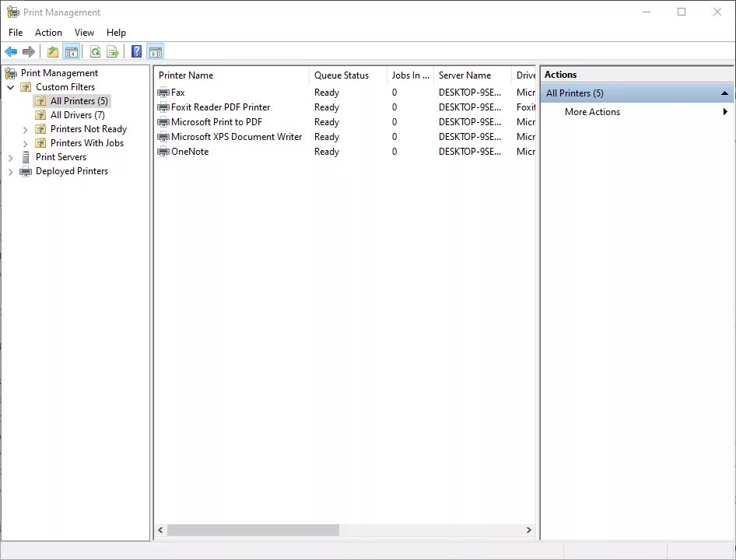Click the Foxit Reader PDF Printer icon

(x=163, y=107)
